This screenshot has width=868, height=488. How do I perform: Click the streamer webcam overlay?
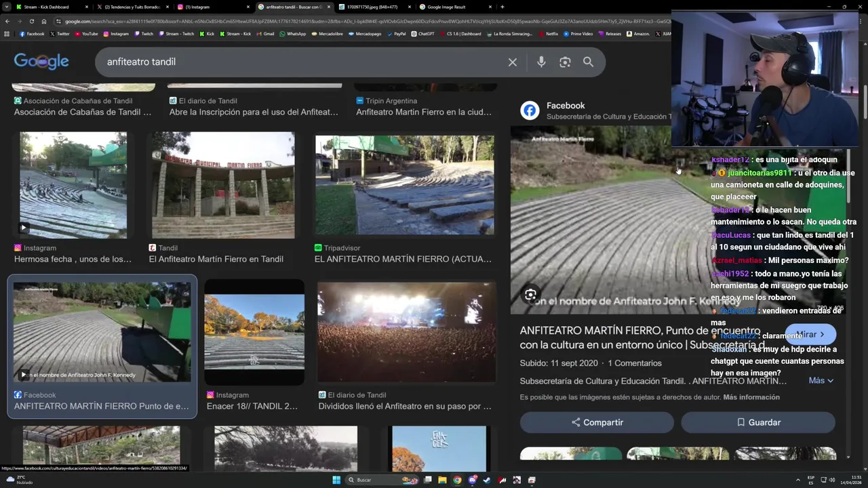click(x=765, y=79)
